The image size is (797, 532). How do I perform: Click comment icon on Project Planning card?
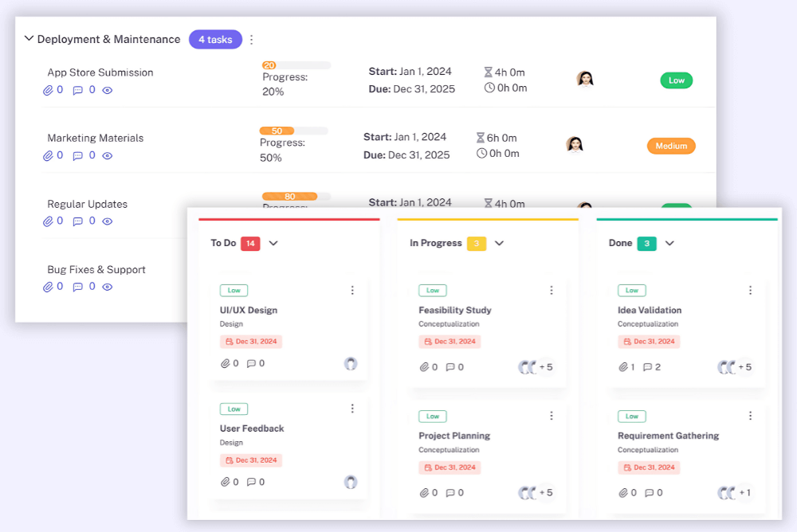(450, 493)
